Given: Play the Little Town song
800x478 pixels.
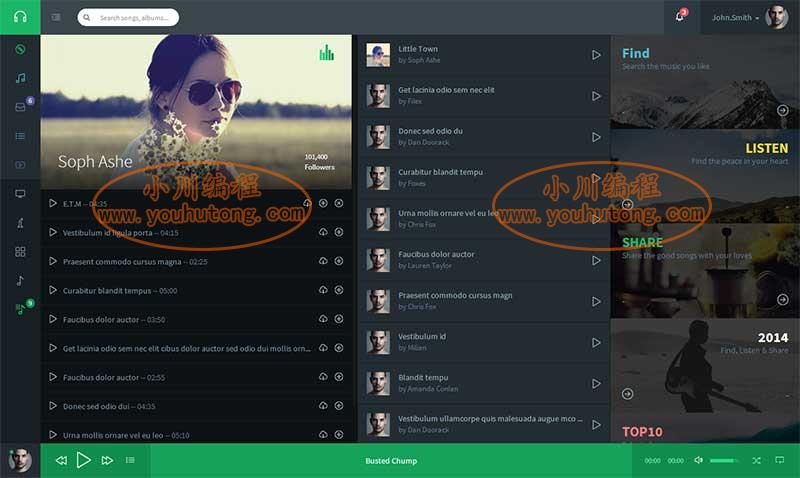Looking at the screenshot, I should coord(596,55).
